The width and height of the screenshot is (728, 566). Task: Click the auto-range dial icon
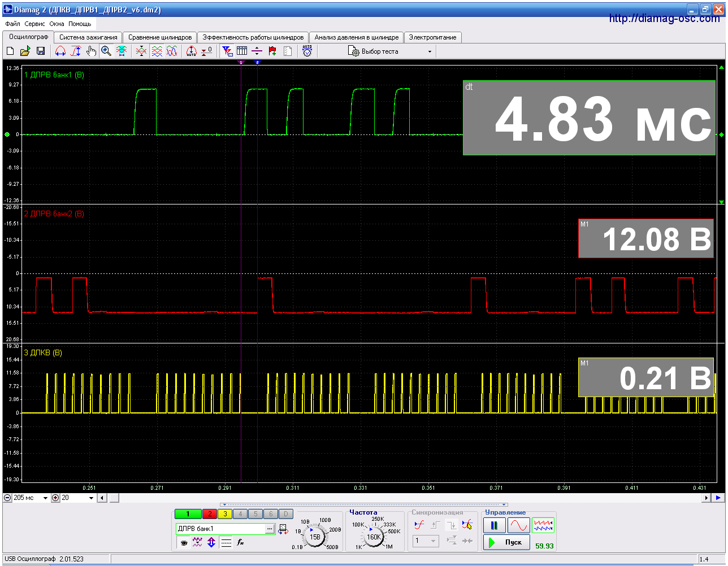coord(192,51)
